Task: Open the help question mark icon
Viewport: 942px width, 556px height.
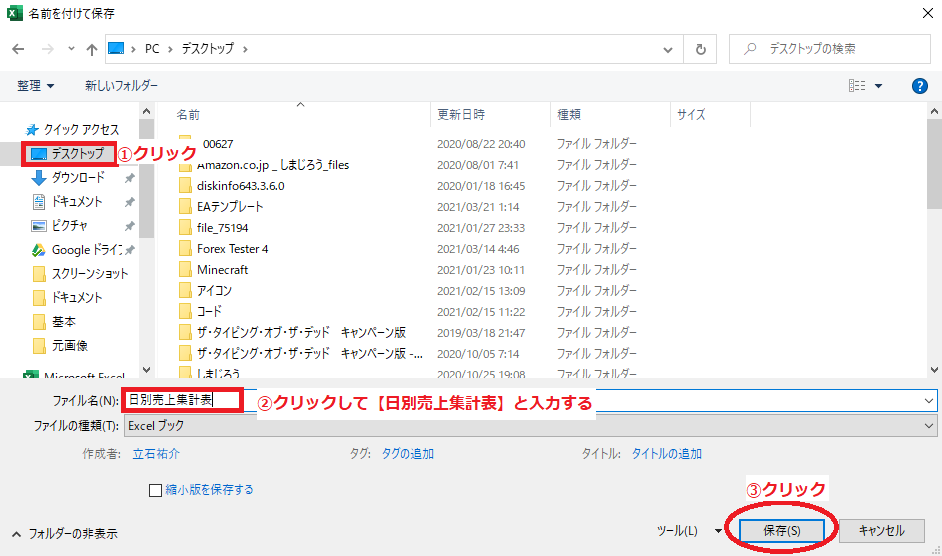Action: (920, 86)
